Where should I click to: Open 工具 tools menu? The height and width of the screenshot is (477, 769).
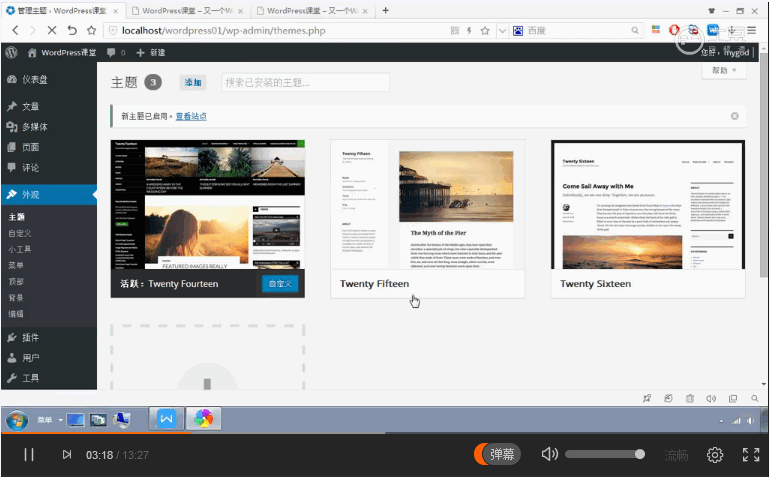click(49, 378)
